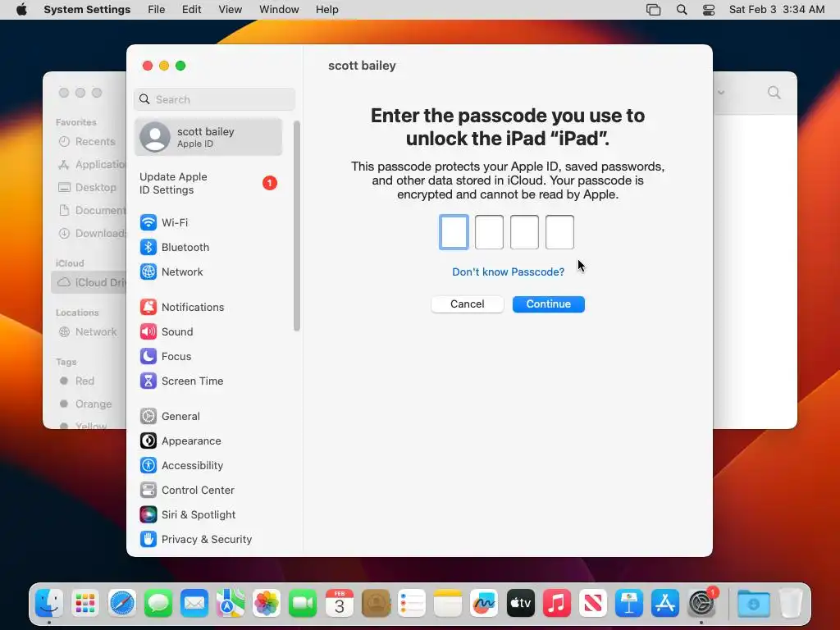840x630 pixels.
Task: Open Calendar from the Dock
Action: [x=339, y=604]
